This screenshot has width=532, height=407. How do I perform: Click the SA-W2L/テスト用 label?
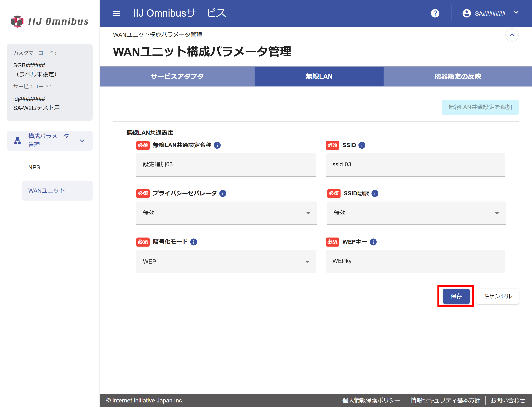pyautogui.click(x=37, y=108)
